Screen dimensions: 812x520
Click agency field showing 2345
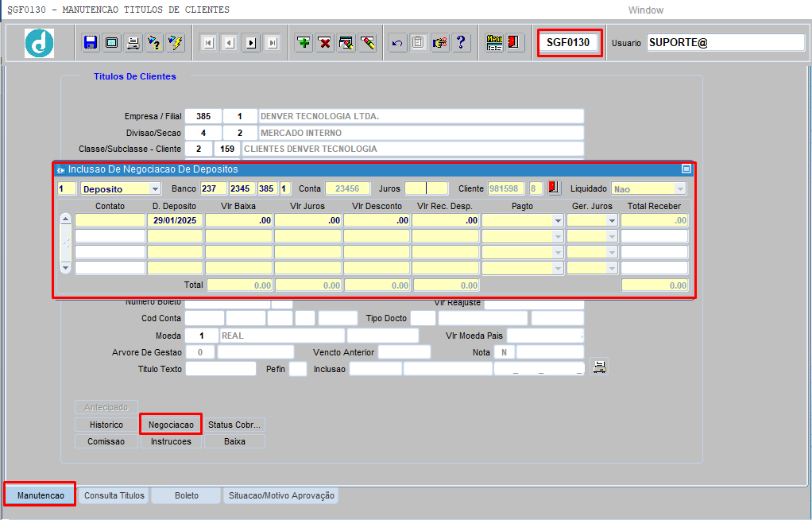(x=242, y=188)
